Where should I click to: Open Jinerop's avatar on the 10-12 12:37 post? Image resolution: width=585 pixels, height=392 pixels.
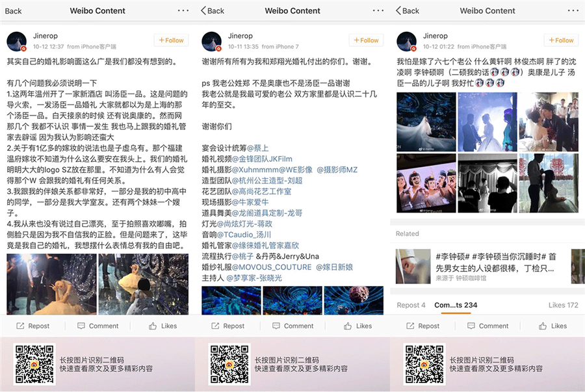coord(16,41)
